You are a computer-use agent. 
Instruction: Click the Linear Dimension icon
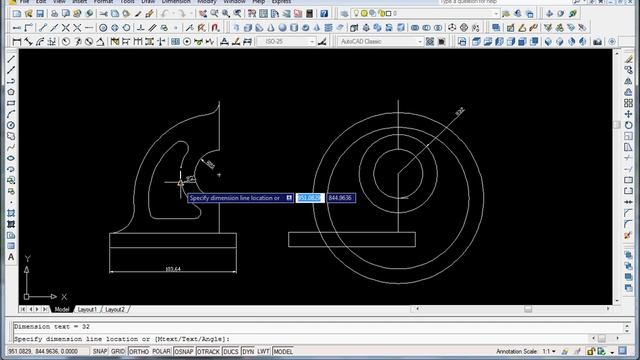pyautogui.click(x=17, y=41)
